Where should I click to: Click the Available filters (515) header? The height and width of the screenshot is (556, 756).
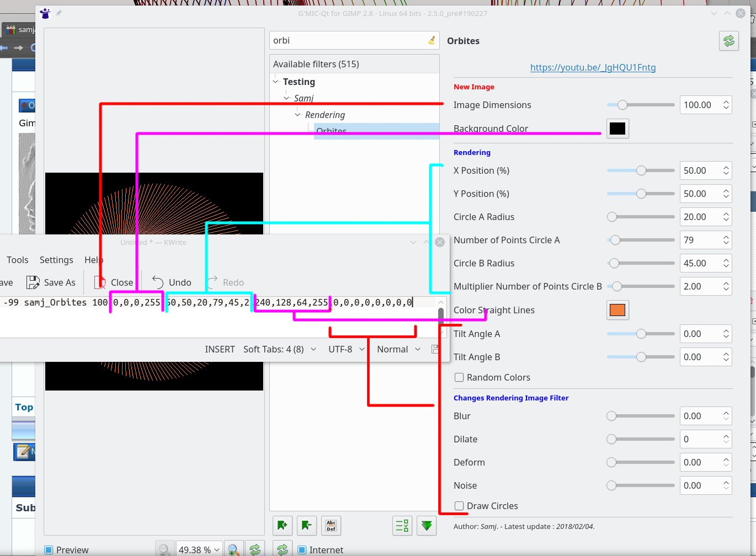tap(354, 64)
